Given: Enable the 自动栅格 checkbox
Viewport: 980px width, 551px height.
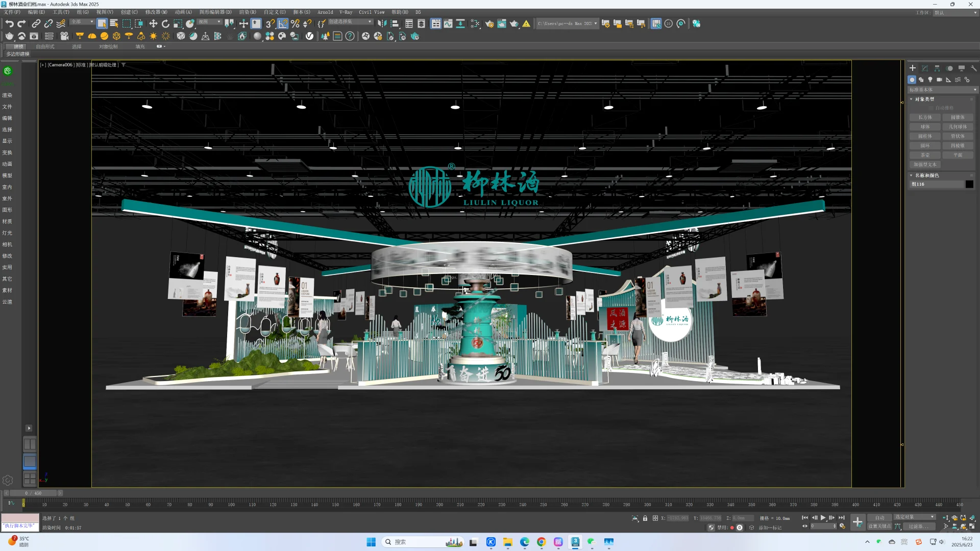Looking at the screenshot, I should pos(931,108).
